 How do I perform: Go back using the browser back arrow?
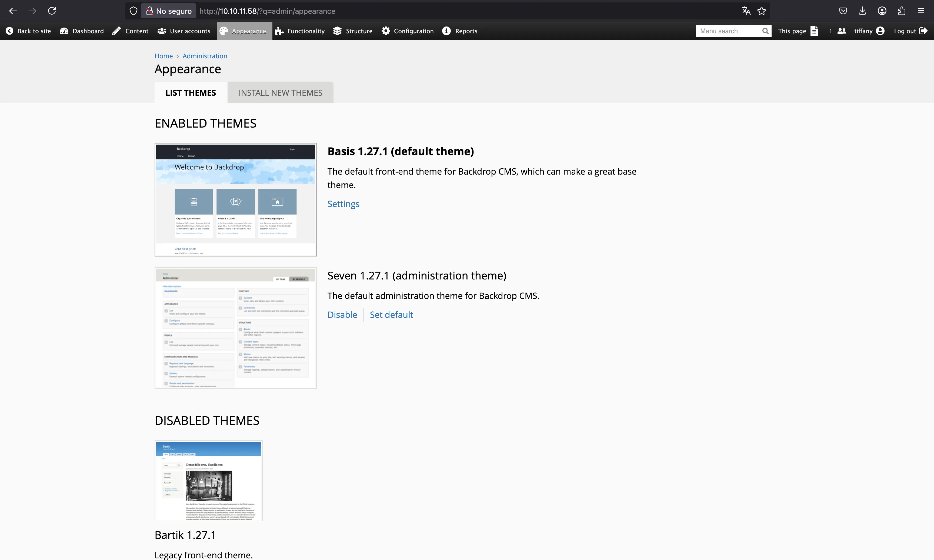pos(13,11)
